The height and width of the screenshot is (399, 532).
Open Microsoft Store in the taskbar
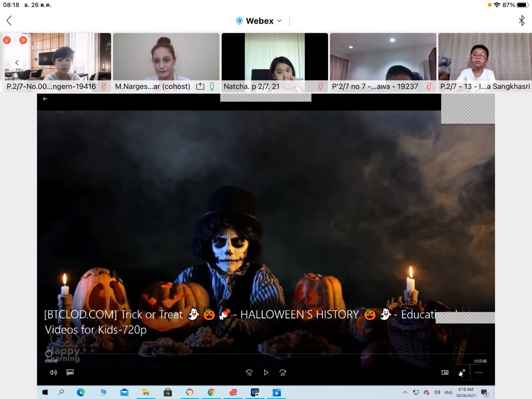pos(168,392)
